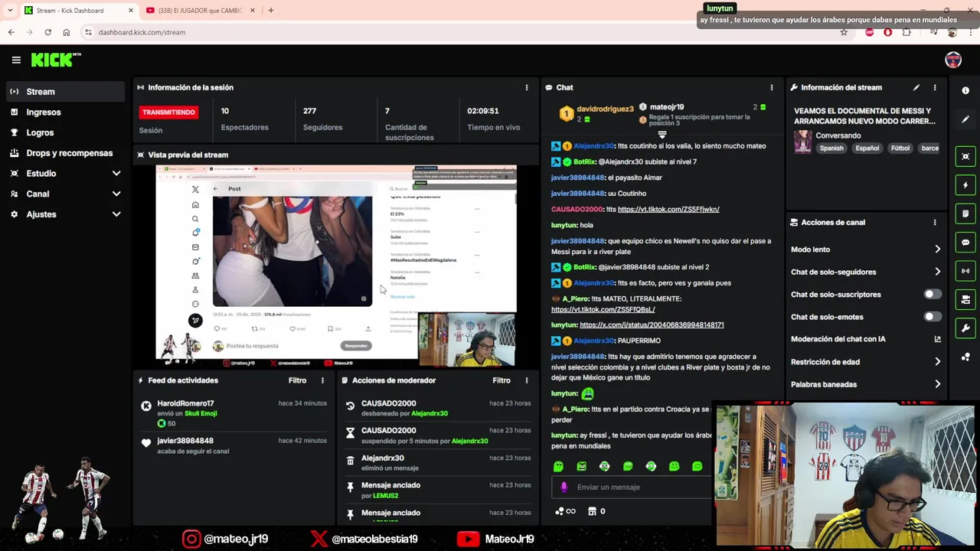Viewport: 980px width, 551px height.
Task: Click the microphone icon in the chat input
Action: tap(564, 487)
